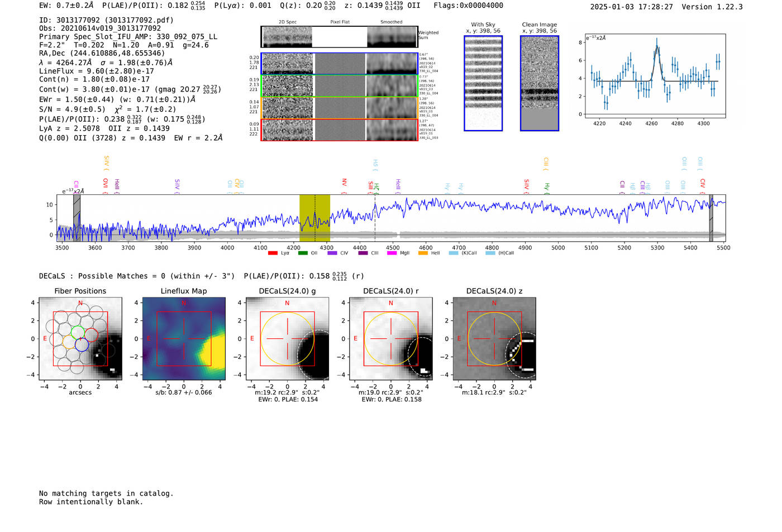Open the DECaLS z-band image
Viewport: 782px width, 532px height.
click(494, 338)
